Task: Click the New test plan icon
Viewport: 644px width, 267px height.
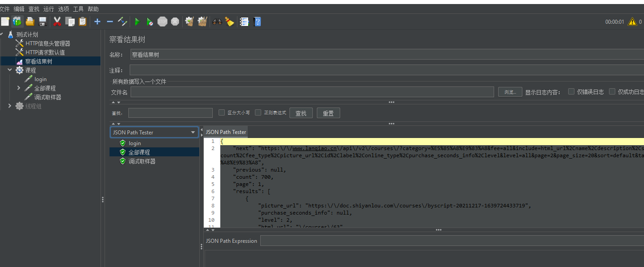Action: tap(5, 21)
